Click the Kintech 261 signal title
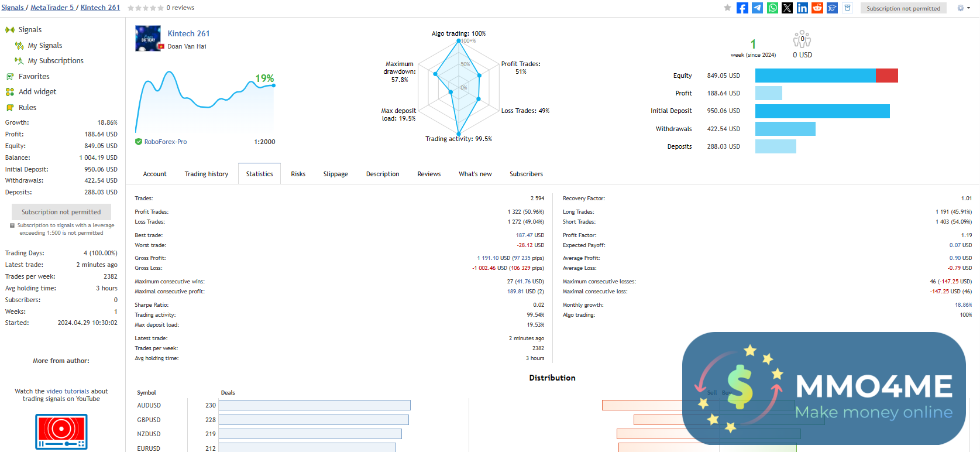Image resolution: width=980 pixels, height=452 pixels. (188, 33)
